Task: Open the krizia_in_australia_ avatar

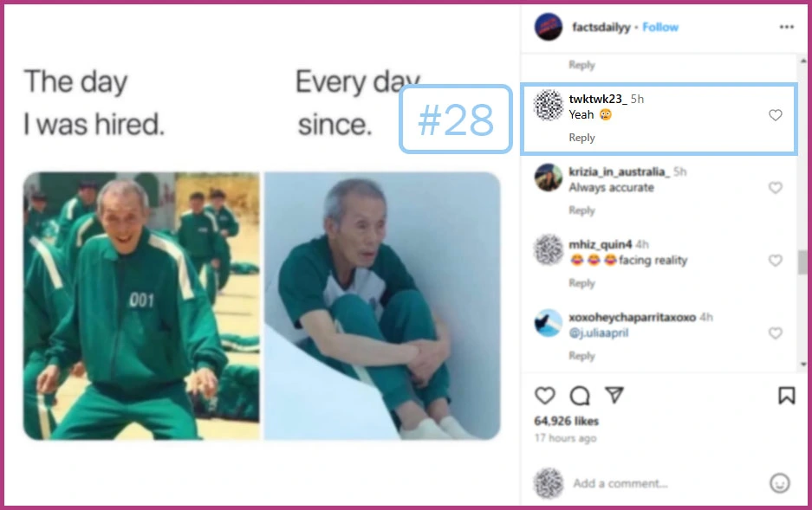Action: (x=549, y=178)
